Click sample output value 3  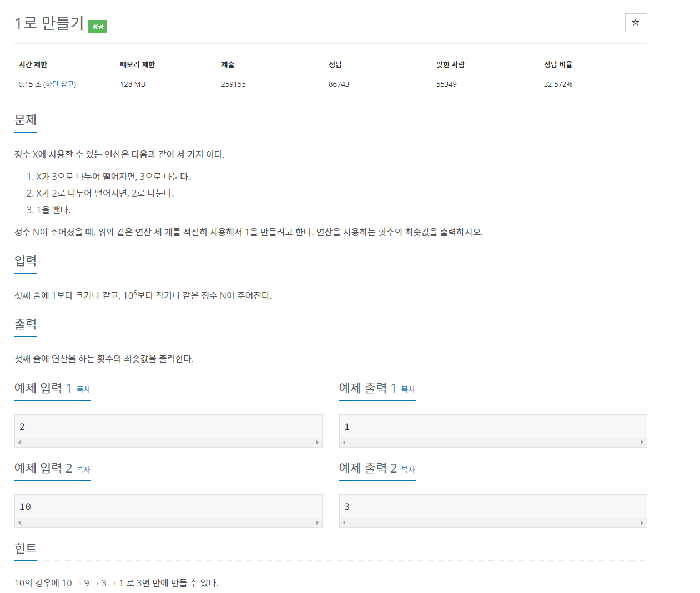coord(347,506)
